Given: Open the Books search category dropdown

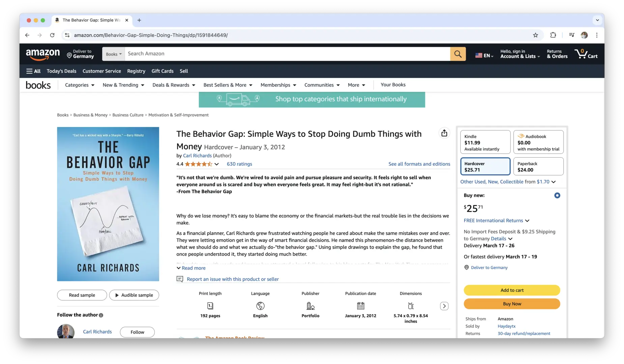Looking at the screenshot, I should (114, 54).
